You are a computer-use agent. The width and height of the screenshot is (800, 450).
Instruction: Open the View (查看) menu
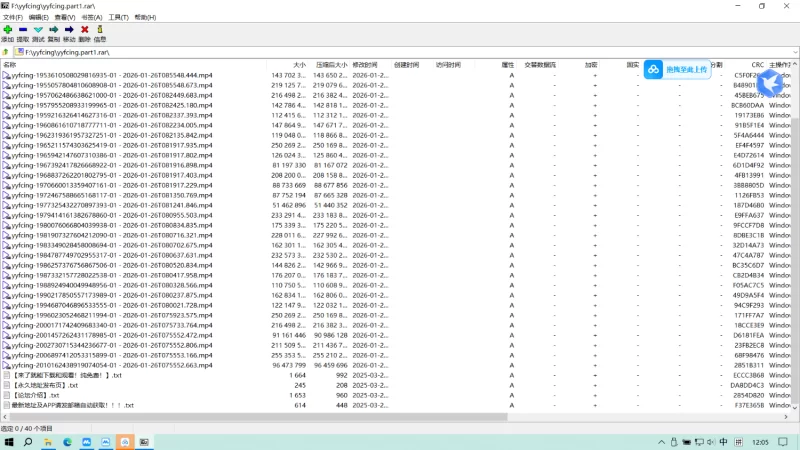pos(65,17)
